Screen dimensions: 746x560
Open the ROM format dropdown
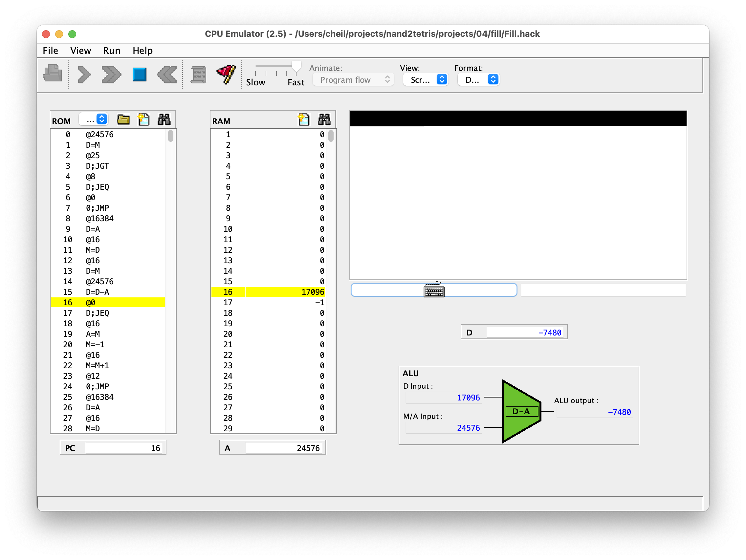(94, 120)
